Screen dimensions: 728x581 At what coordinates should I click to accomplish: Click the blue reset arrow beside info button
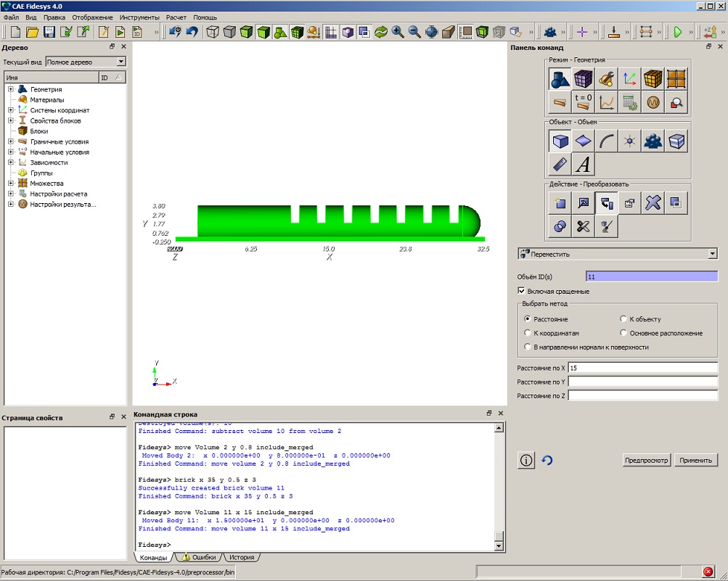point(547,461)
